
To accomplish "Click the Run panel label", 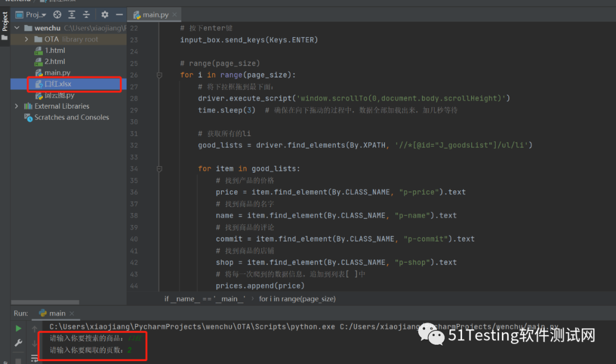I will click(x=21, y=313).
